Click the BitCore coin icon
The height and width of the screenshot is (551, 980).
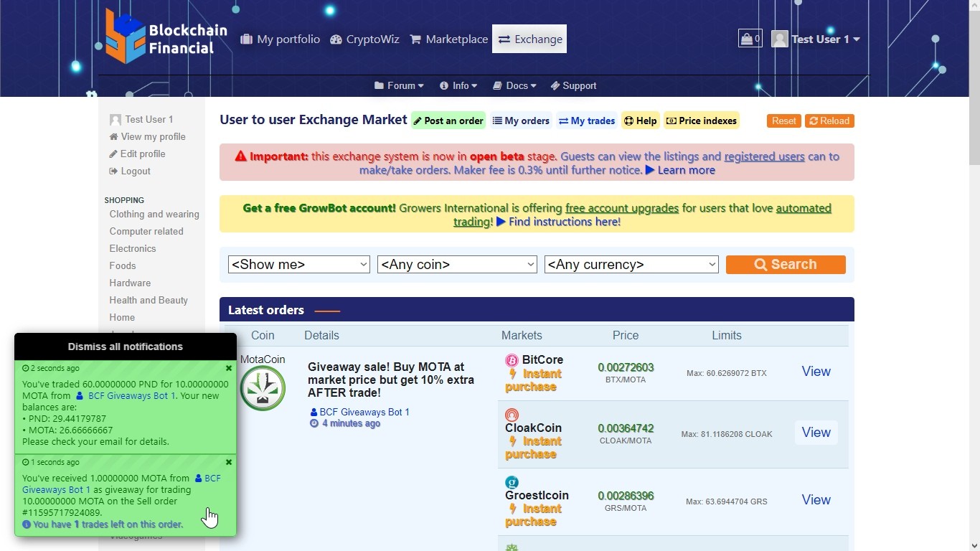(512, 360)
